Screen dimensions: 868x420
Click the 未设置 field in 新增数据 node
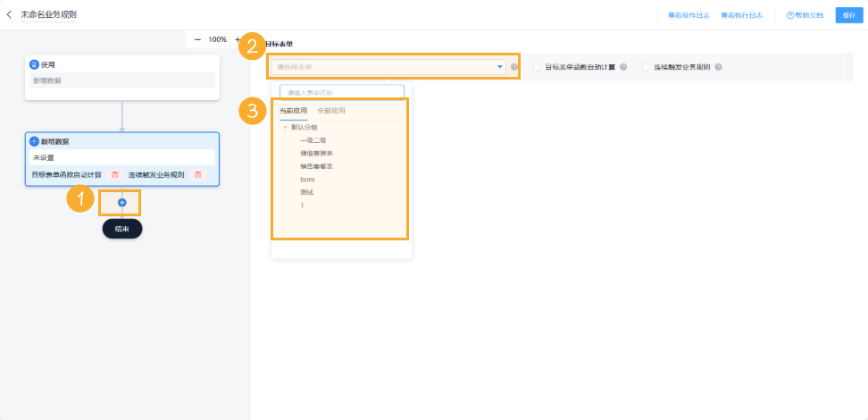121,157
